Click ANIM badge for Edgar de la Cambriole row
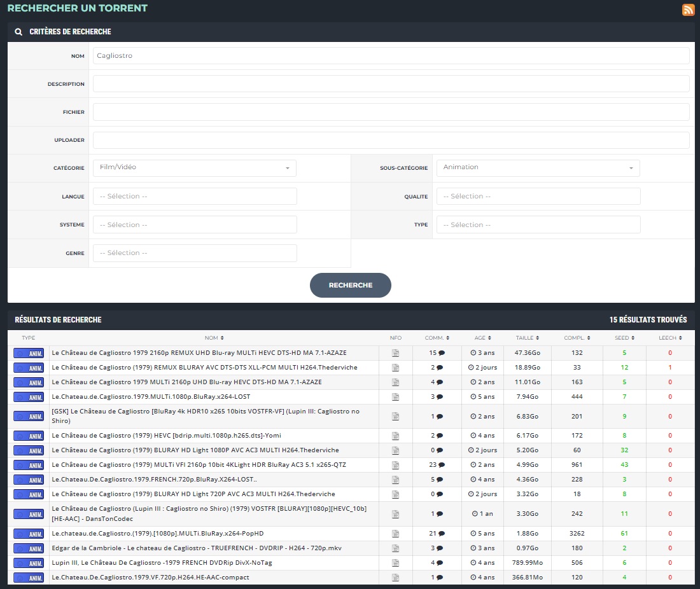 click(x=29, y=548)
